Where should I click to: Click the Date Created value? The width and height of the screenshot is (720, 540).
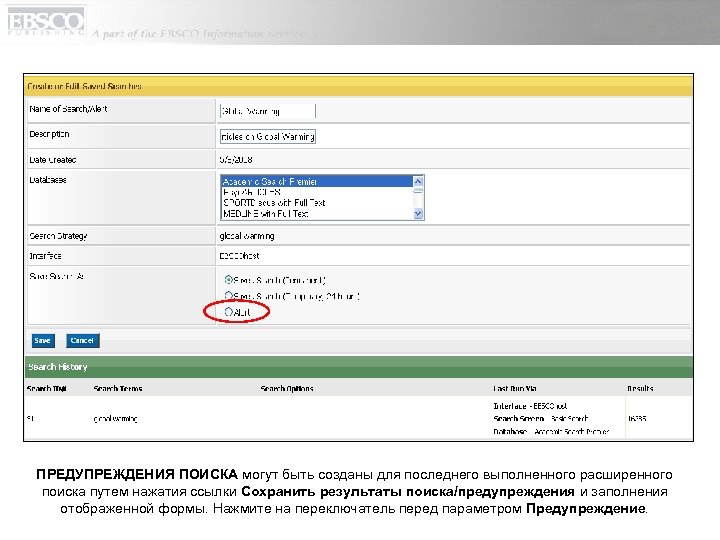coord(236,160)
